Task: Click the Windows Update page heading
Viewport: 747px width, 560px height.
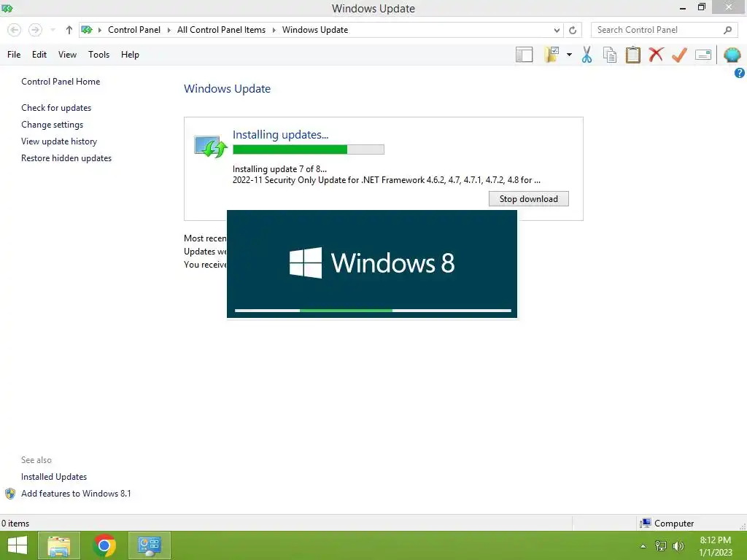Action: tap(227, 88)
